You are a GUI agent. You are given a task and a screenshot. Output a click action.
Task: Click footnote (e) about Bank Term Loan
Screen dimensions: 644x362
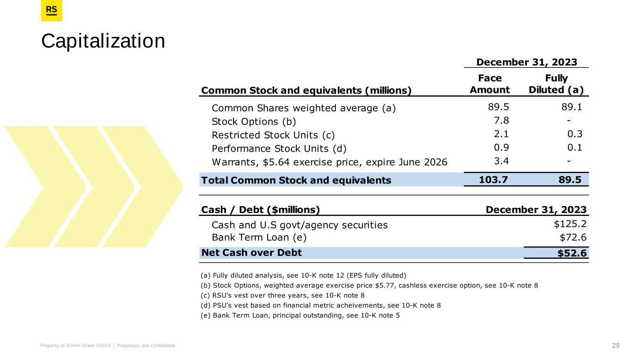(300, 315)
